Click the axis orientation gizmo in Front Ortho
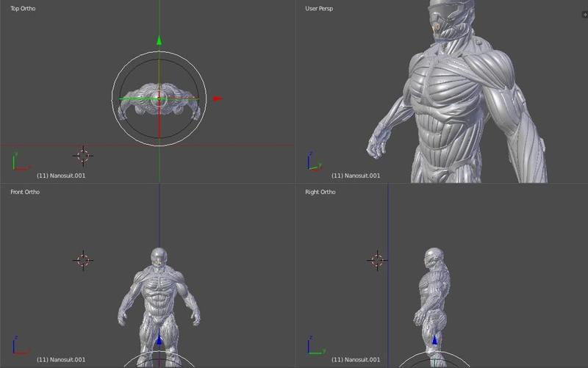Image resolution: width=588 pixels, height=368 pixels. tap(21, 345)
